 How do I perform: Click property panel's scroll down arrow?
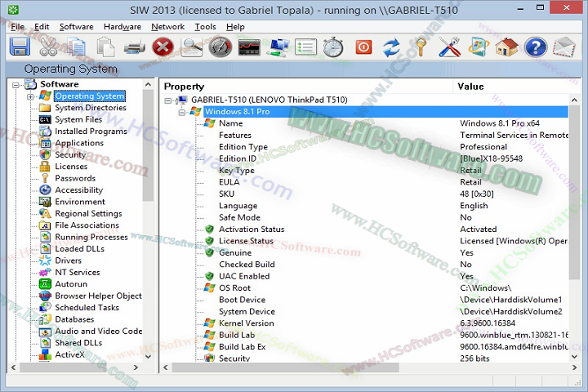(574, 356)
